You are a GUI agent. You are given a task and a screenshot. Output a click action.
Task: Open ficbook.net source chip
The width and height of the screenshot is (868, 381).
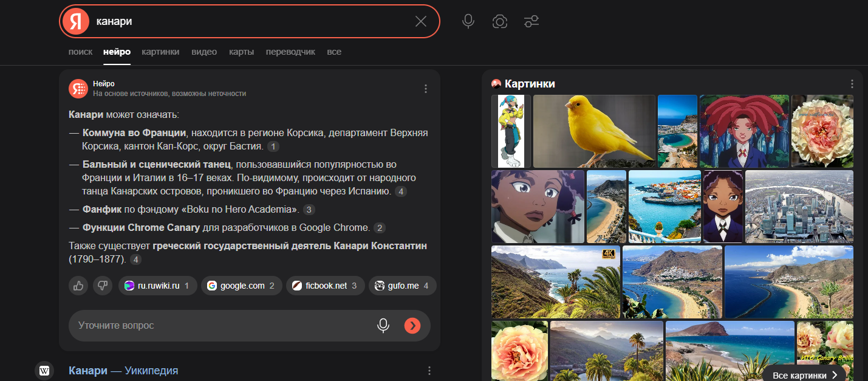point(326,286)
